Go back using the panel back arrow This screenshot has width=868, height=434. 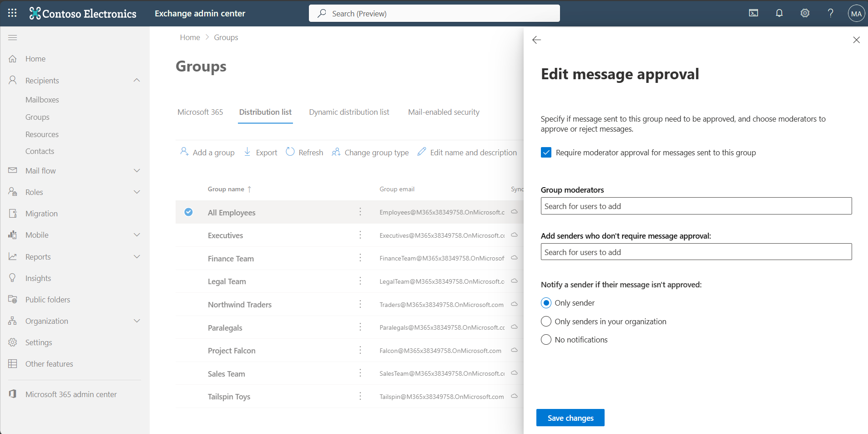point(536,40)
